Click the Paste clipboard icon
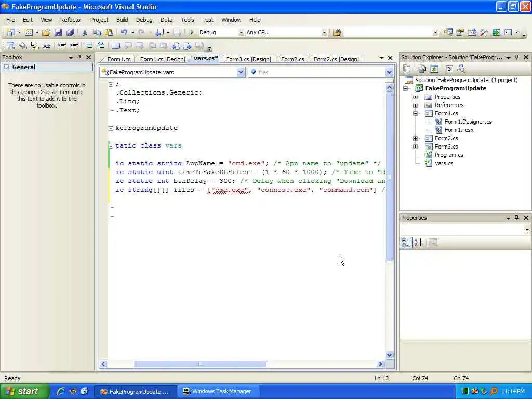 [x=109, y=32]
